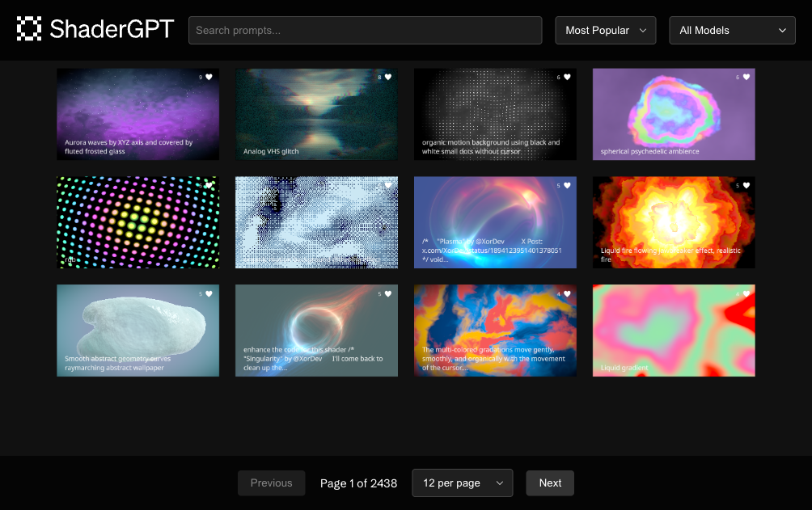This screenshot has height=510, width=812.
Task: Like the Liquid gradient shader
Action: pyautogui.click(x=745, y=293)
